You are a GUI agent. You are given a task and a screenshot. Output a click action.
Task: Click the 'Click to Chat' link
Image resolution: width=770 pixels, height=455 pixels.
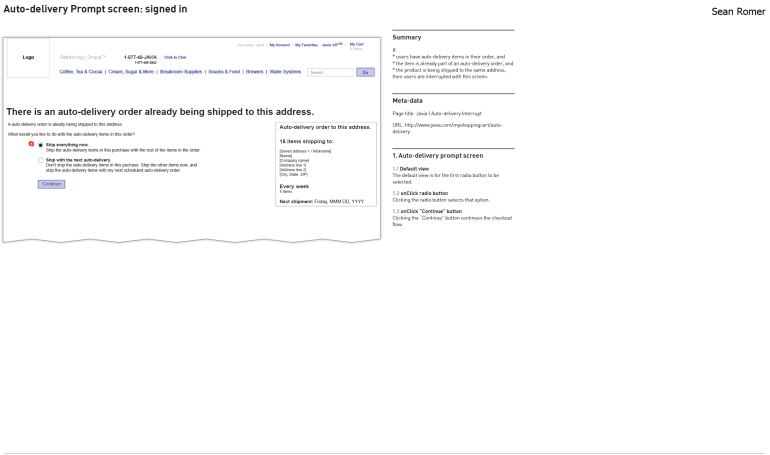click(x=175, y=58)
